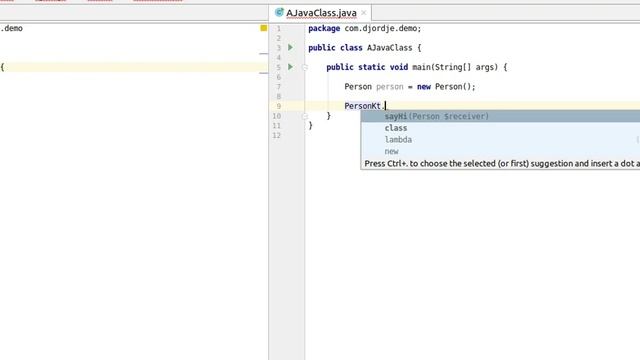Screen dimensions: 640x360
Task: Click line number 7 in gutter
Action: (x=278, y=87)
